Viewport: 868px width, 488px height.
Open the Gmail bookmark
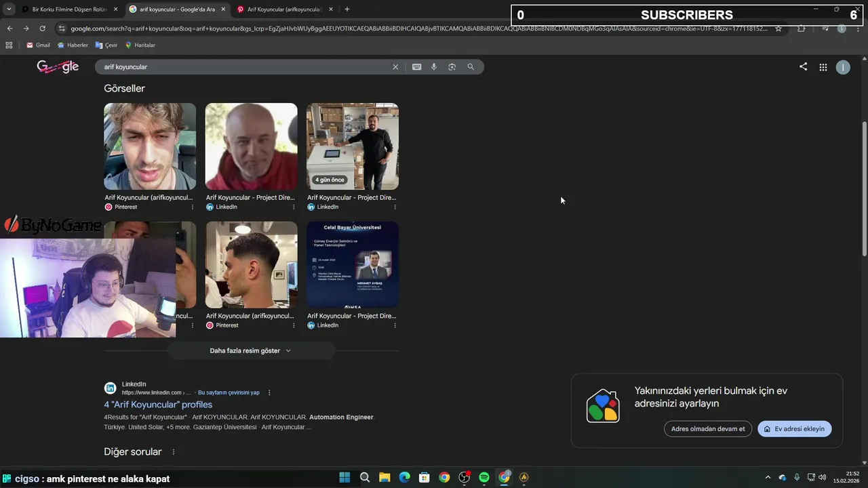point(38,45)
